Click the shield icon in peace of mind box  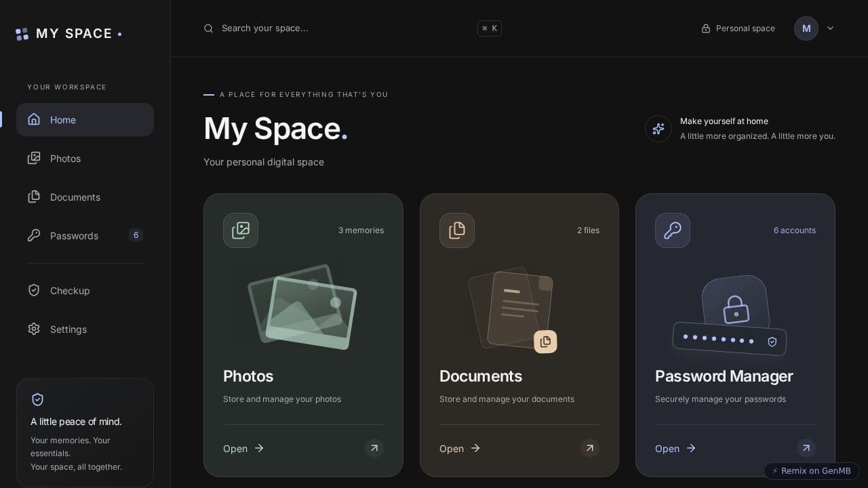click(x=38, y=400)
